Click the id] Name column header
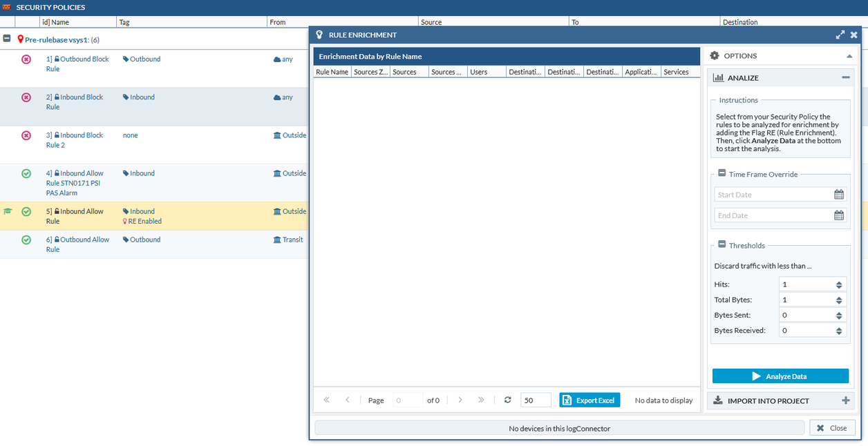The width and height of the screenshot is (868, 446). tap(77, 22)
